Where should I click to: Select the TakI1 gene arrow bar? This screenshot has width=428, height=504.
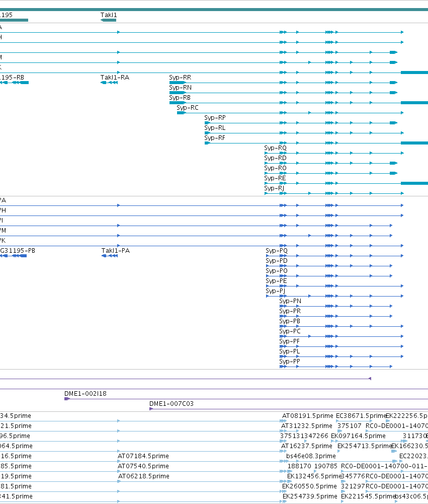point(108,20)
